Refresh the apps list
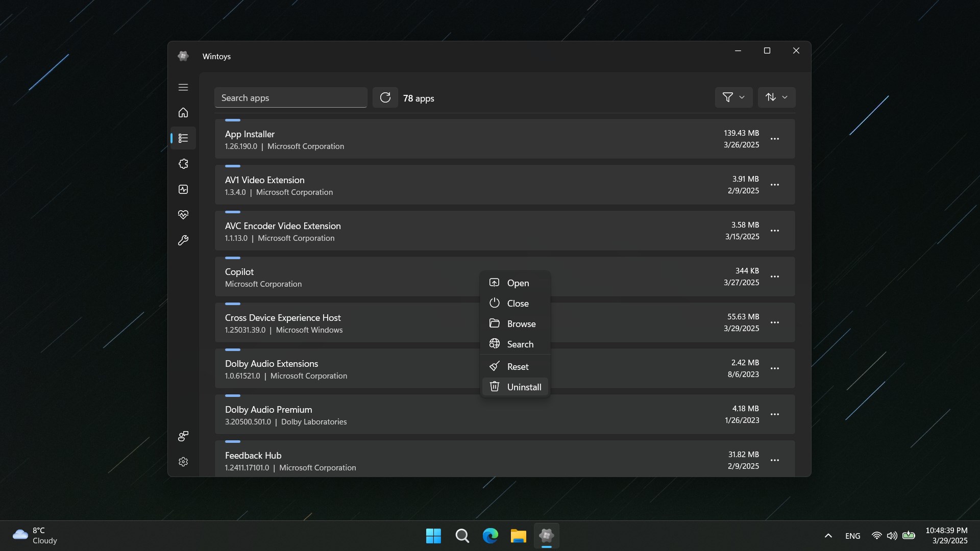 pyautogui.click(x=385, y=97)
